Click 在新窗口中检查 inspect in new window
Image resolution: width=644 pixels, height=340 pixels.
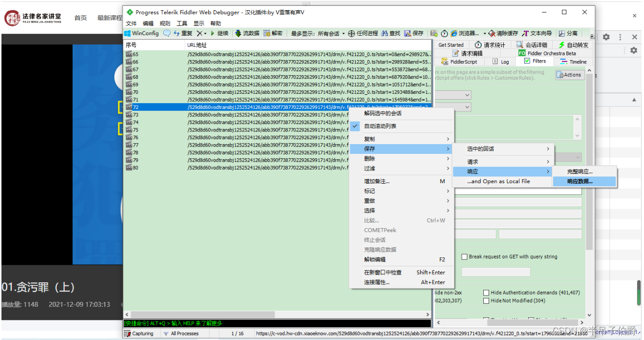click(x=402, y=273)
